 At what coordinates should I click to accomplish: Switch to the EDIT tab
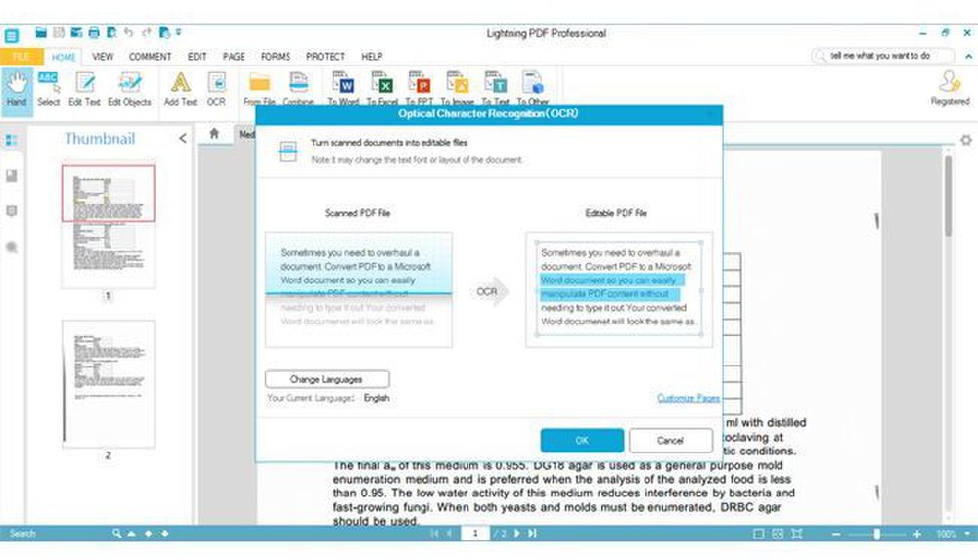pyautogui.click(x=198, y=56)
